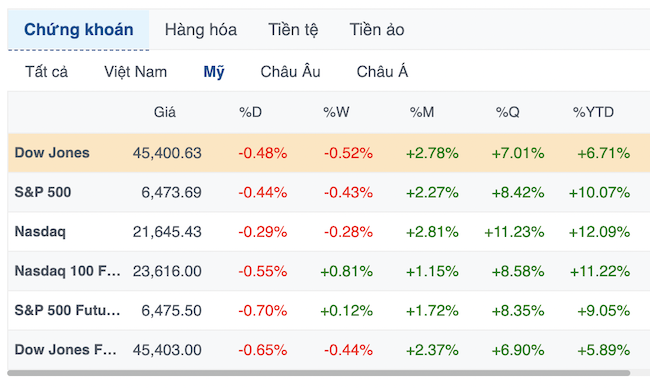Image resolution: width=650 pixels, height=388 pixels.
Task: Select the Tiền ảo tab
Action: pyautogui.click(x=377, y=30)
